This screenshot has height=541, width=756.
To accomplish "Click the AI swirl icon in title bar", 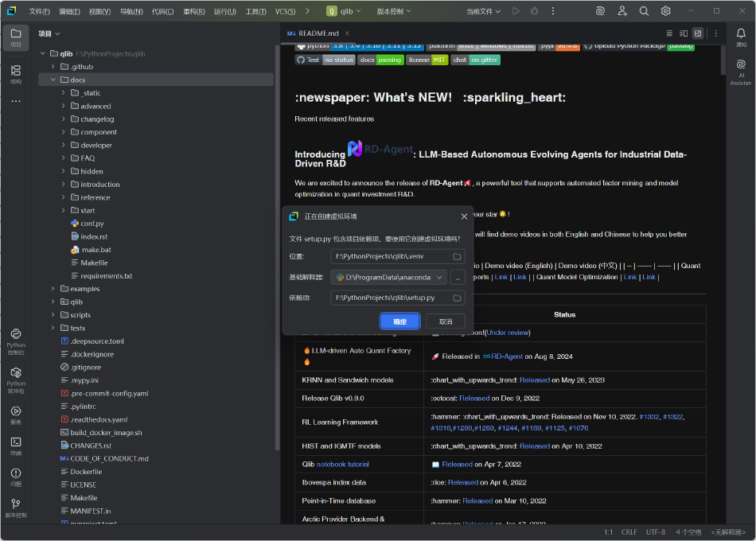I will coord(600,10).
